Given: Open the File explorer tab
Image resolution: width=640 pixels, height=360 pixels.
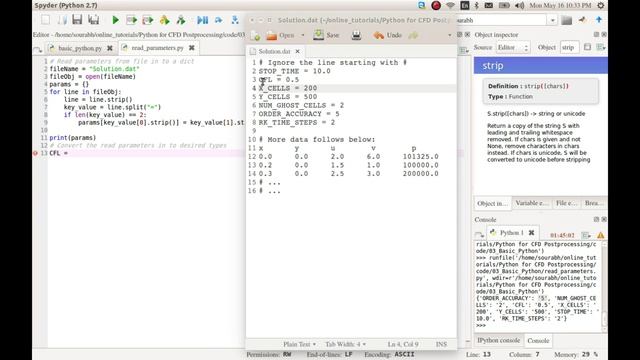Looking at the screenshot, I should coord(566,203).
